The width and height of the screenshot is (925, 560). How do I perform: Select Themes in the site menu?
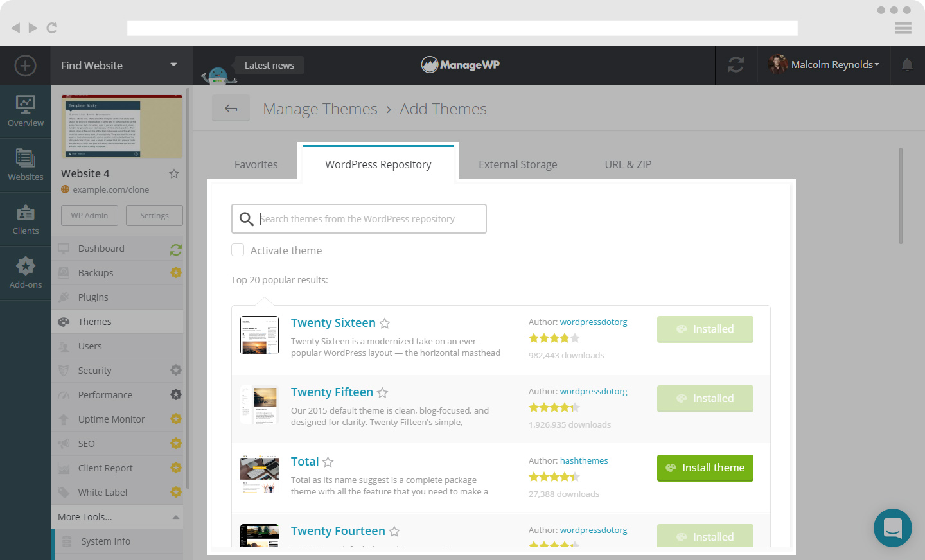(x=118, y=322)
